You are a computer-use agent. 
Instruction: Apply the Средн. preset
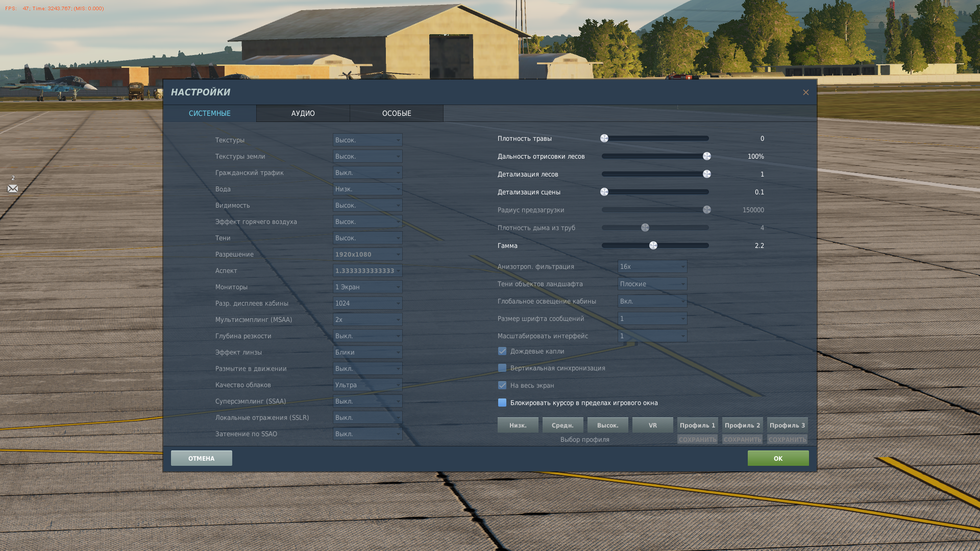pyautogui.click(x=563, y=425)
